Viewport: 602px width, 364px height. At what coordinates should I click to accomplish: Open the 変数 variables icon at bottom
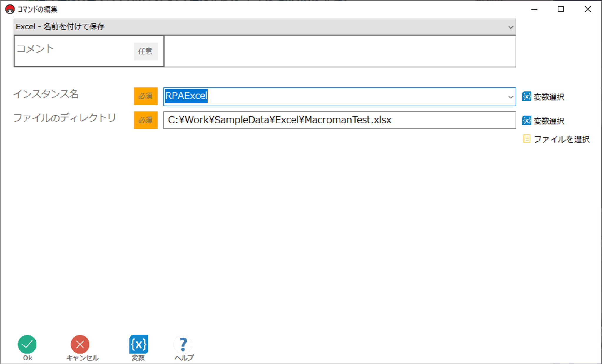(138, 344)
